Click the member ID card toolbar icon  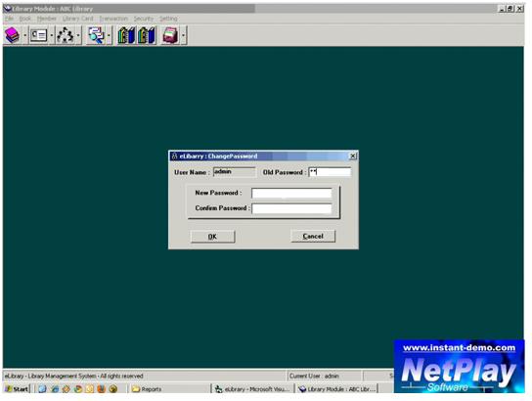38,35
